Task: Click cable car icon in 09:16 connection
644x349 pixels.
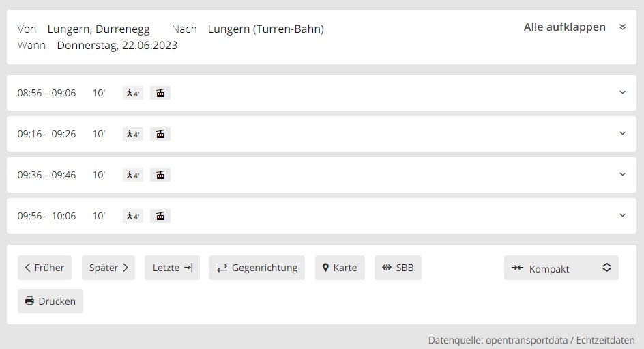Action: point(160,134)
